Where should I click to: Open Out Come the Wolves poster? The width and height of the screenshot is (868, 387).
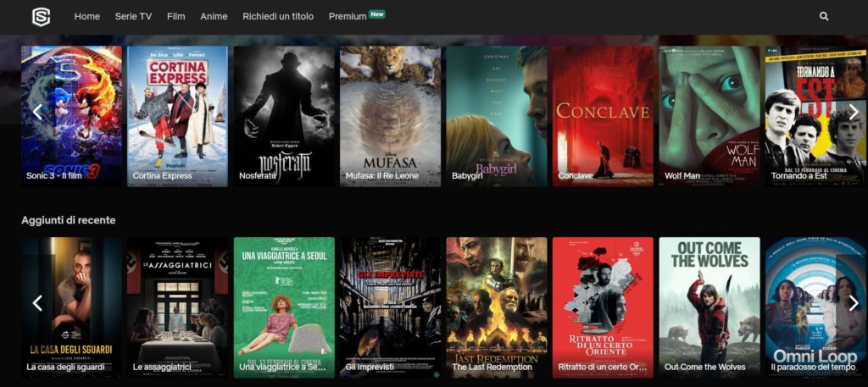point(709,307)
